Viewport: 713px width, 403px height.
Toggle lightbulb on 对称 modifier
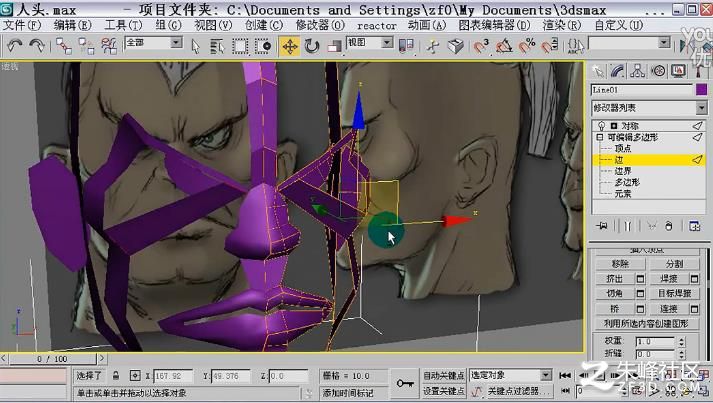(x=602, y=126)
